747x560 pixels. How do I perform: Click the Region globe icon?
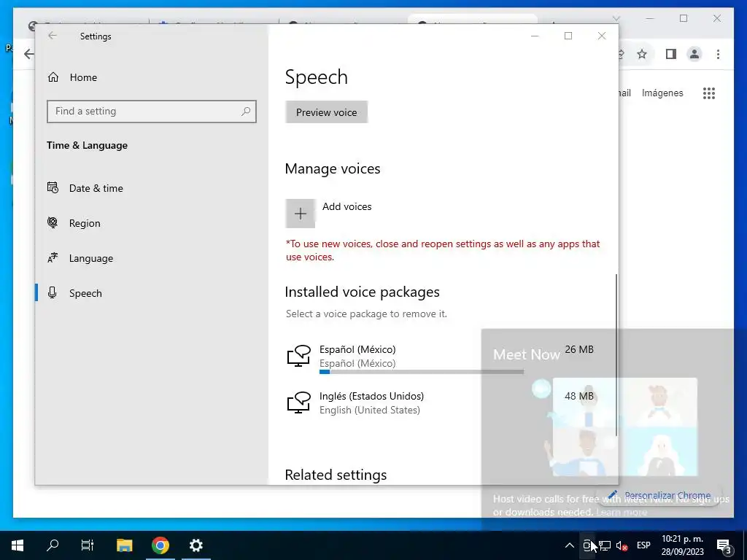53,222
